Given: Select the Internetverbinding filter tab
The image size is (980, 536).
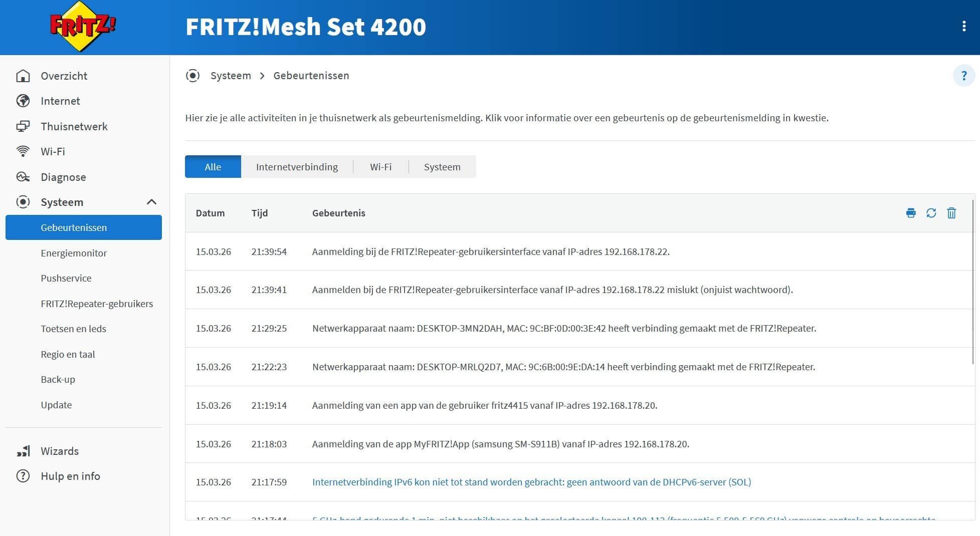Looking at the screenshot, I should point(297,167).
